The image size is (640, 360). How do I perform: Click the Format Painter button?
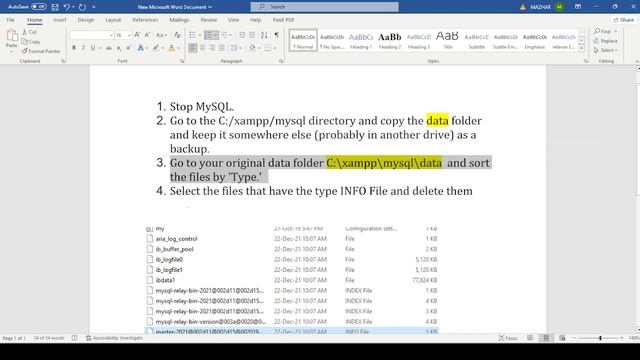[41, 51]
